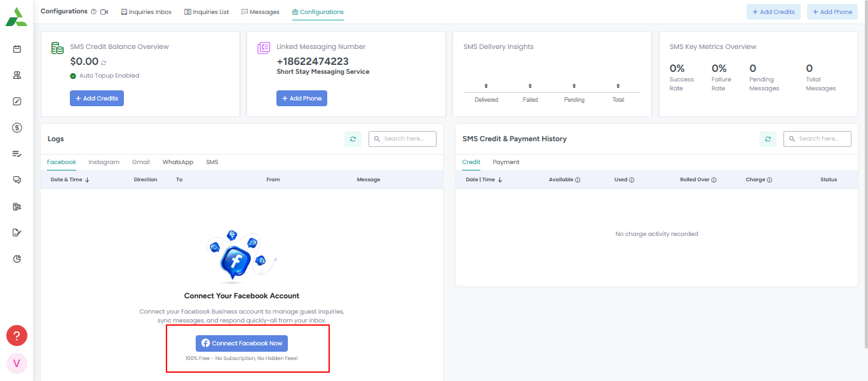Click the Message column header in Logs
Image resolution: width=868 pixels, height=381 pixels.
tap(369, 180)
